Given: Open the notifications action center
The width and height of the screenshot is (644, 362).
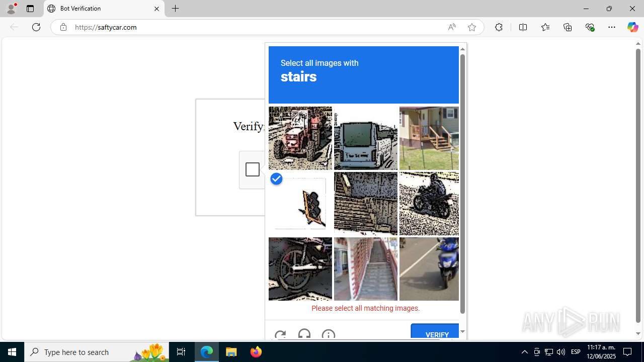Looking at the screenshot, I should [628, 352].
